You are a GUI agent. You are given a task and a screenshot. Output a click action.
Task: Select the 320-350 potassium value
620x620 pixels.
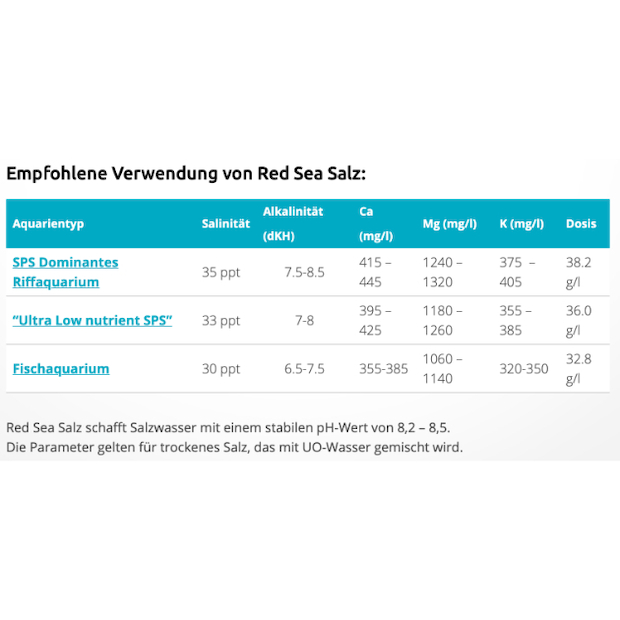[524, 368]
